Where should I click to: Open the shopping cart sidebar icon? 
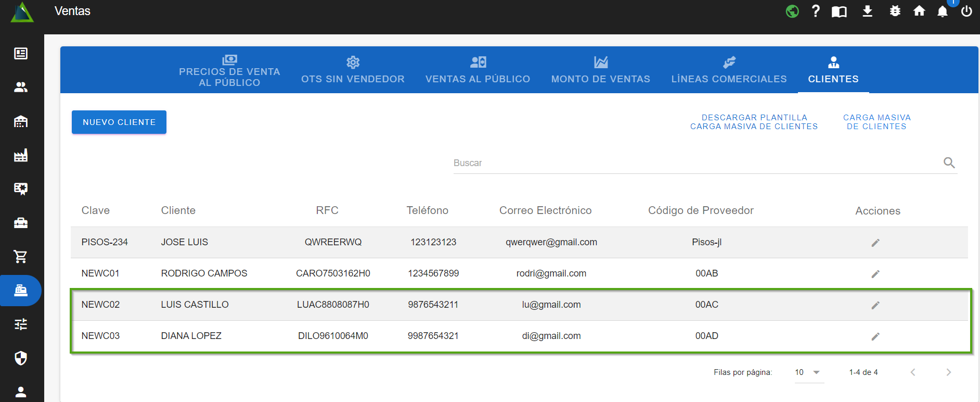click(x=21, y=256)
